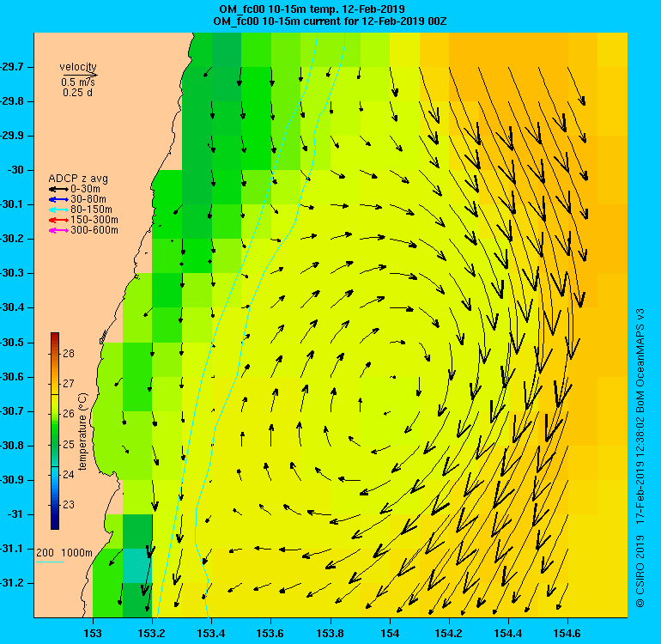Click the red 150-300m ADCP legend arrow

coord(58,220)
